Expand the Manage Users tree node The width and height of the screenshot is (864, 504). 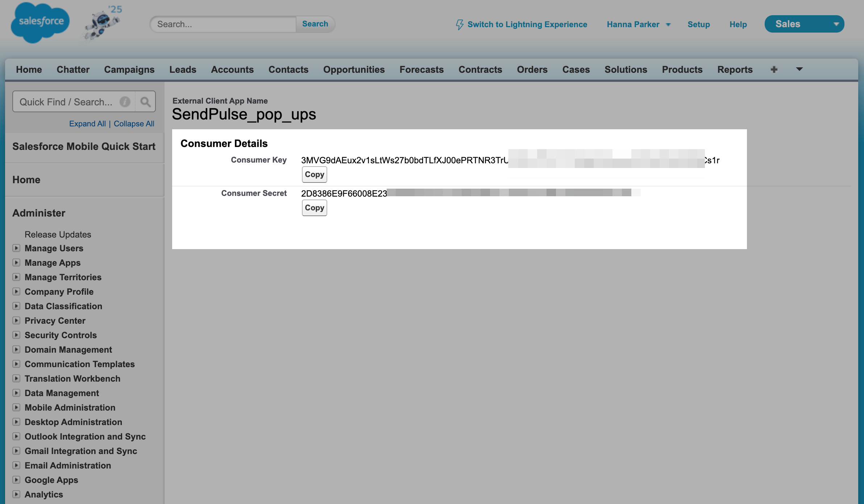[x=16, y=248]
